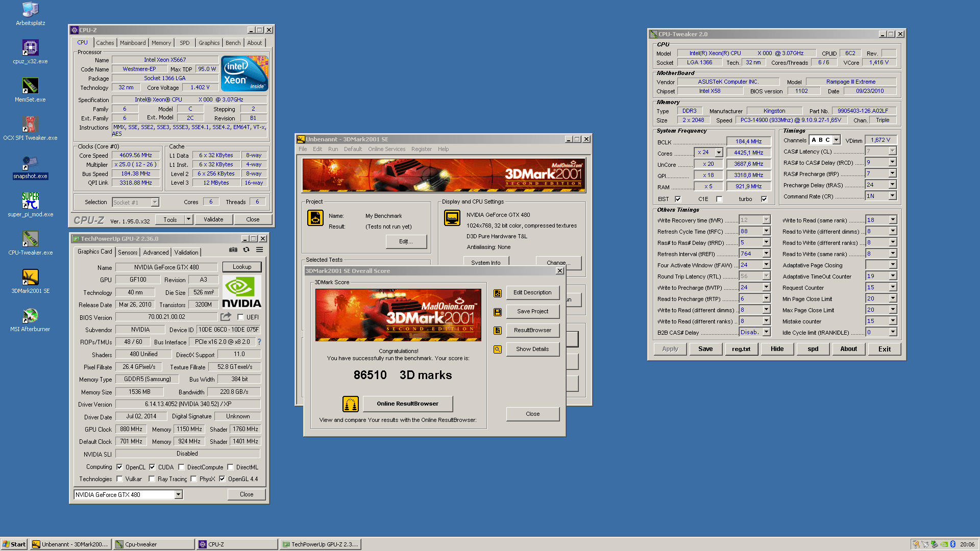Image resolution: width=980 pixels, height=551 pixels.
Task: Click the Show Details magnifier icon
Action: (498, 349)
